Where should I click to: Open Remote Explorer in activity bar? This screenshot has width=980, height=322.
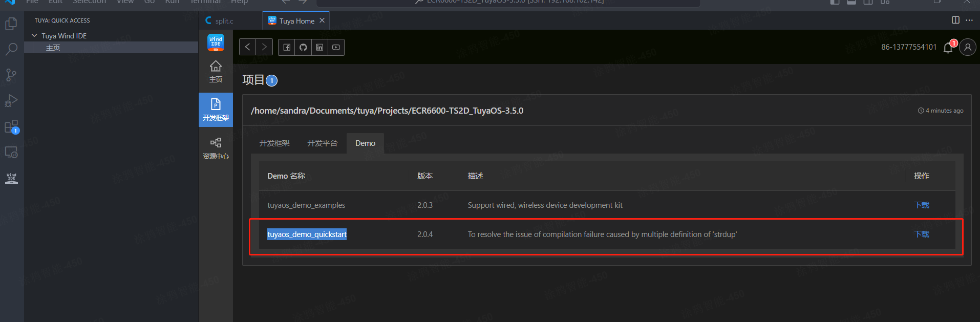tap(11, 152)
